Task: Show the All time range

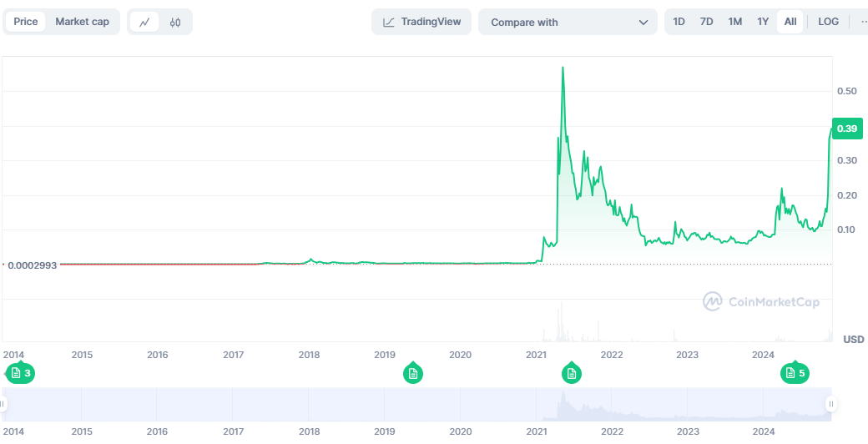Action: point(790,22)
